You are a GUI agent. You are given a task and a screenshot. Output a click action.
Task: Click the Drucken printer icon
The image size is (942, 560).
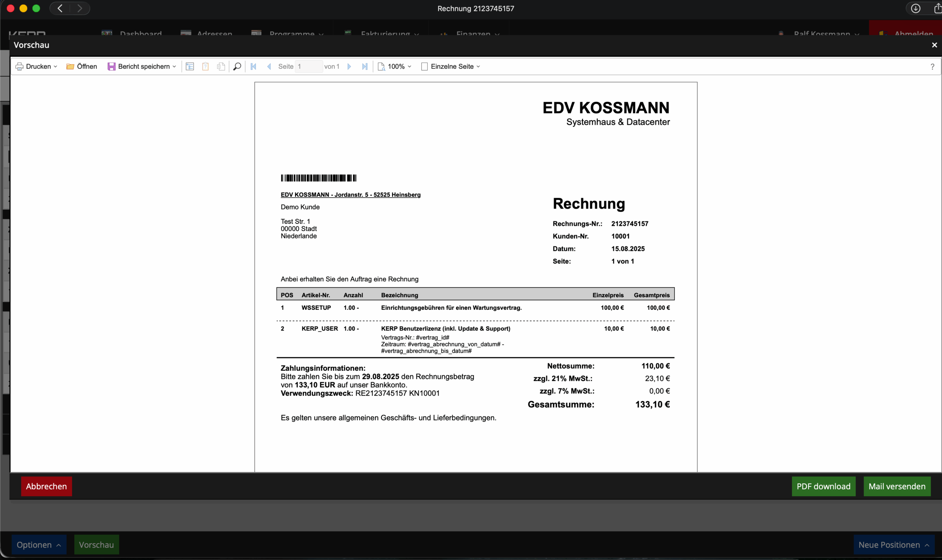click(19, 67)
